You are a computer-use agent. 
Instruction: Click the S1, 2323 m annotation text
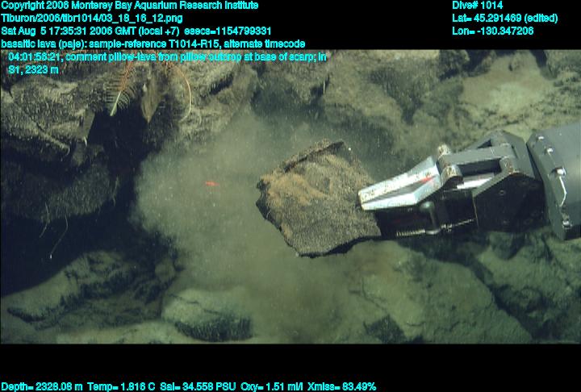pos(33,69)
